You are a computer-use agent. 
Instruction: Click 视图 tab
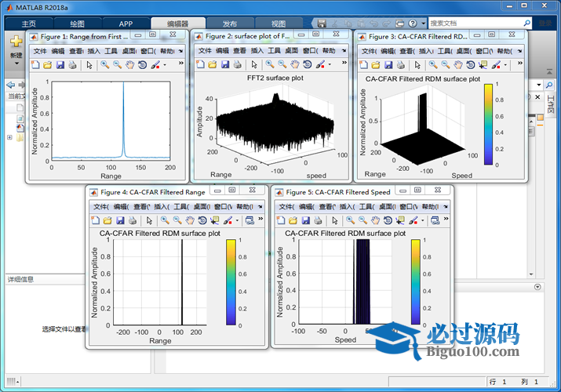coord(279,24)
